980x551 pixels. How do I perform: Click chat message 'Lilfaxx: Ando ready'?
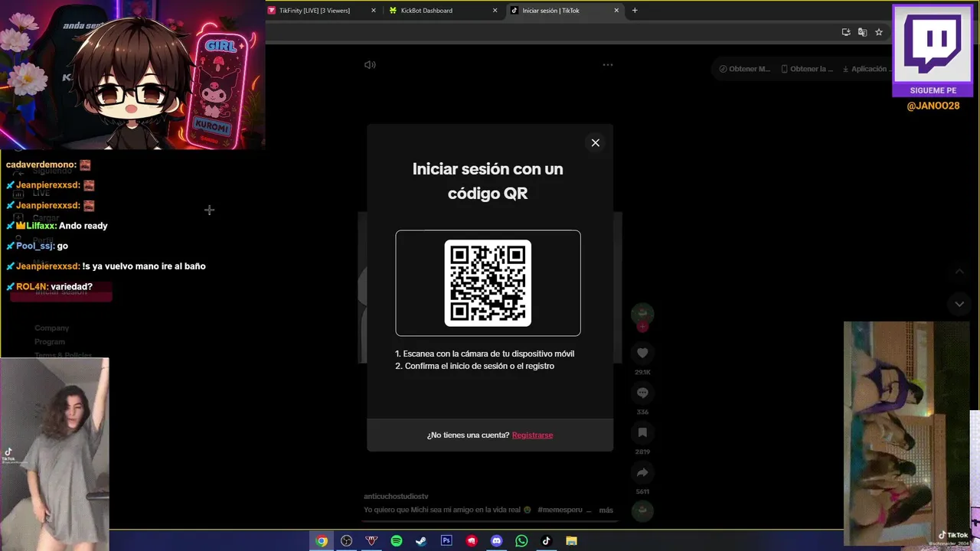(57, 226)
